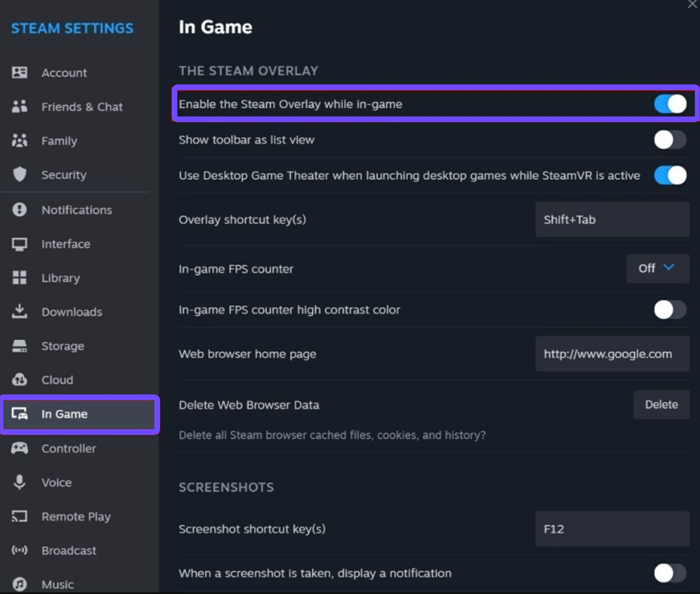
Task: Click the Security shield icon
Action: coord(20,175)
